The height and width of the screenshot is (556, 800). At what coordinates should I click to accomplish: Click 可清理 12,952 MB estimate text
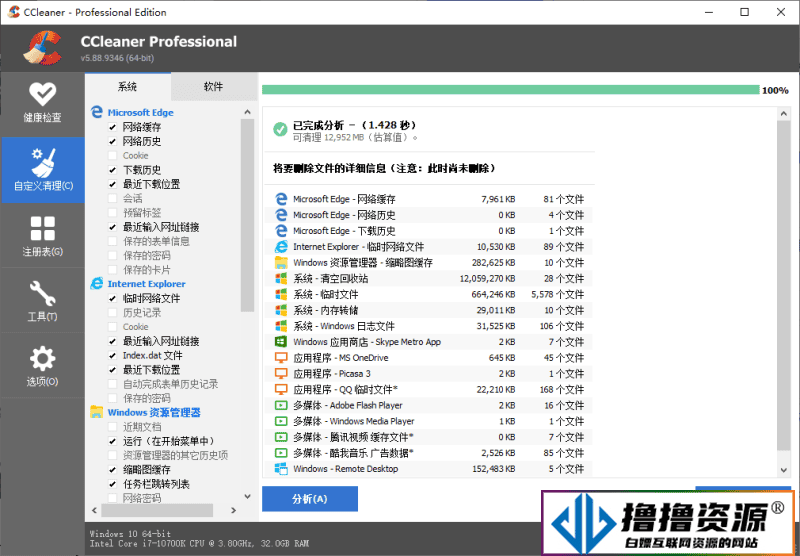355,138
